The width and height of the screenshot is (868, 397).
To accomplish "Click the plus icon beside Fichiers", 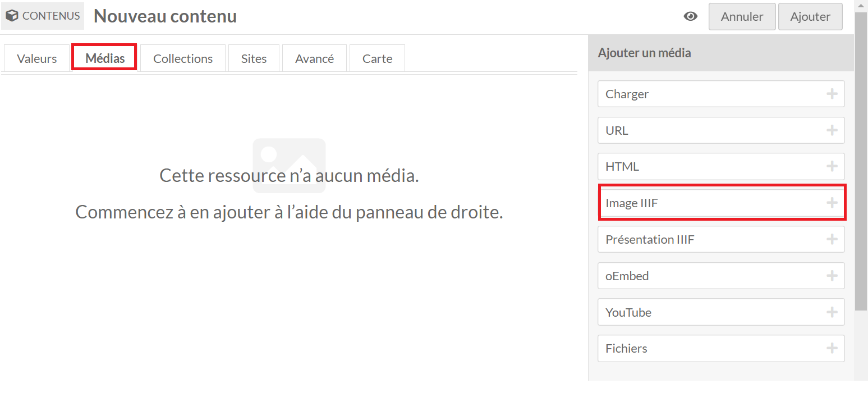I will coord(832,349).
